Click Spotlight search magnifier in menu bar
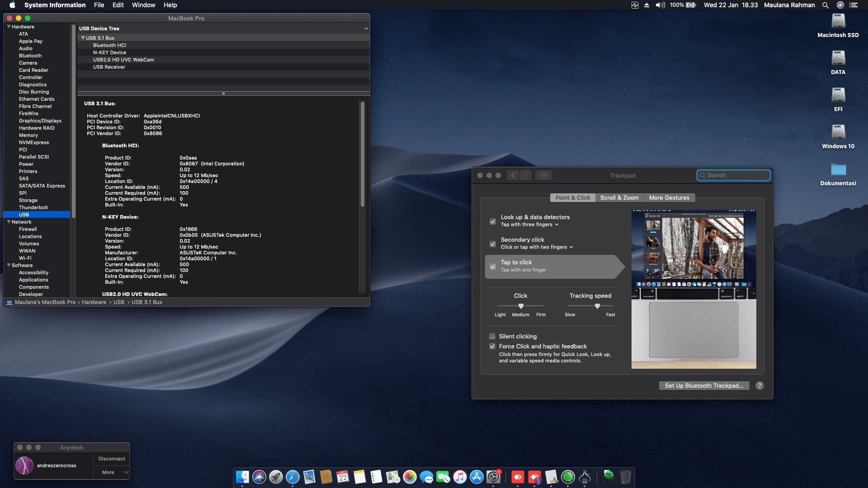The image size is (868, 488). pyautogui.click(x=825, y=5)
